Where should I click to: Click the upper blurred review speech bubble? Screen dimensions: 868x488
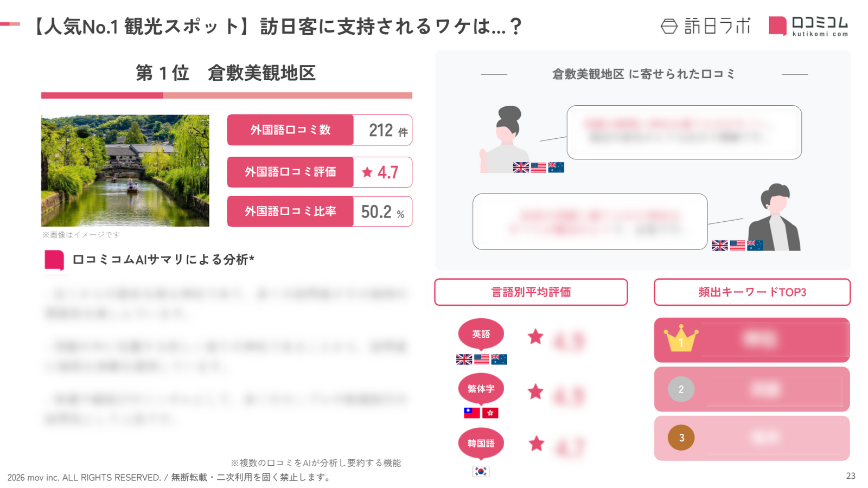[684, 132]
